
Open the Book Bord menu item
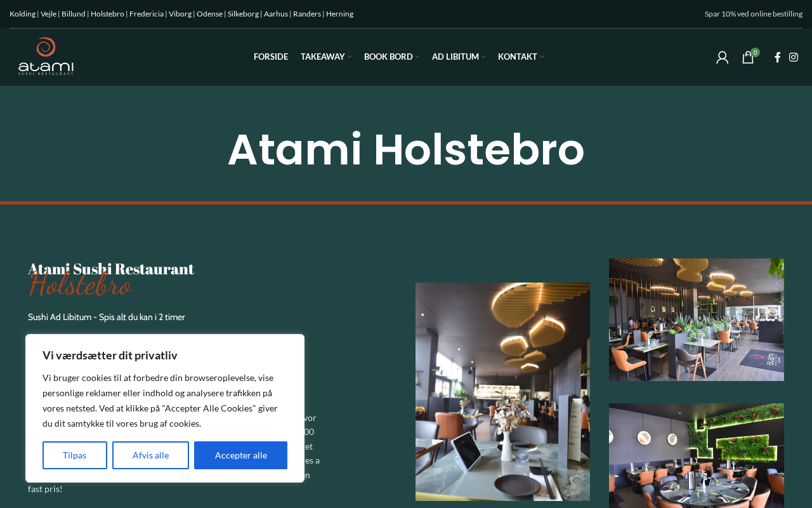388,57
